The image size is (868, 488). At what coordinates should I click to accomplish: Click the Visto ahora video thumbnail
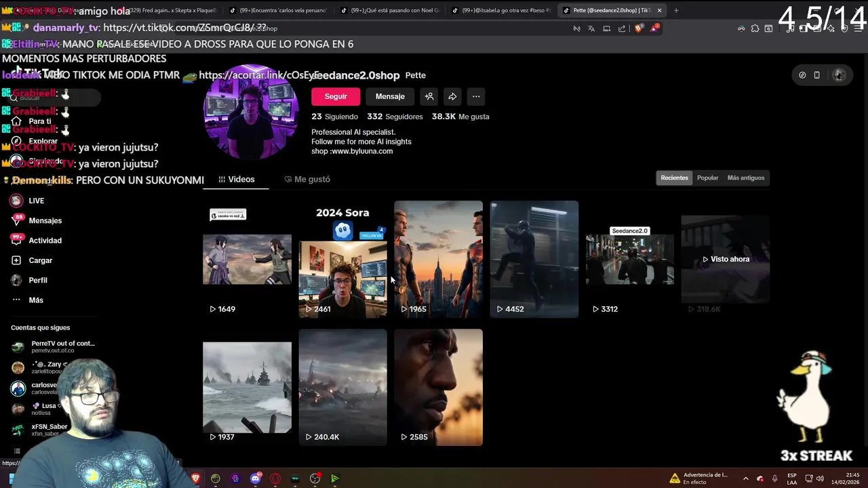click(x=726, y=259)
